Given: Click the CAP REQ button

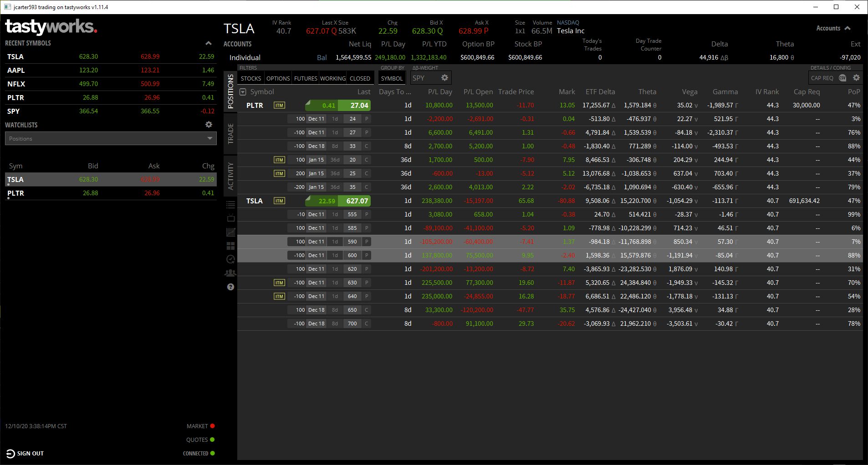Looking at the screenshot, I should click(x=822, y=78).
